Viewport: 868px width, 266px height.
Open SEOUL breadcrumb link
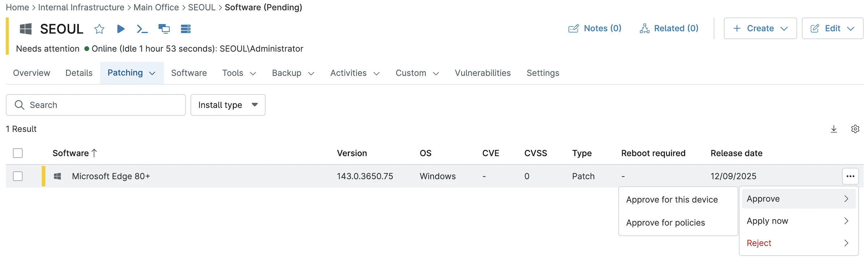[x=201, y=7]
